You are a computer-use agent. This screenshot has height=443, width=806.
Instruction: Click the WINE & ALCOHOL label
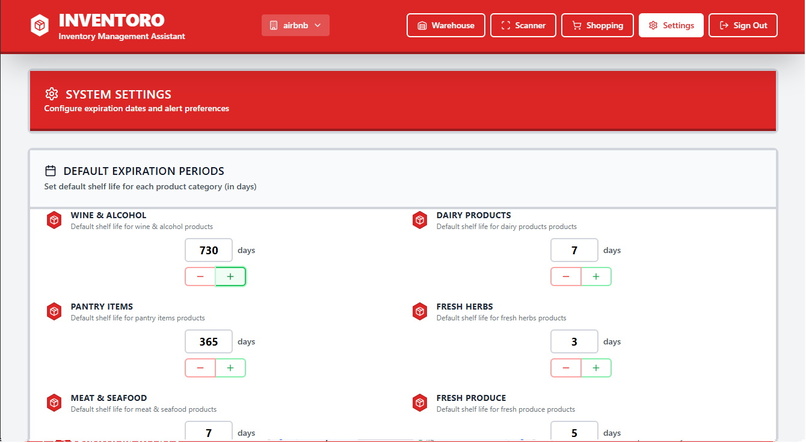tap(108, 215)
